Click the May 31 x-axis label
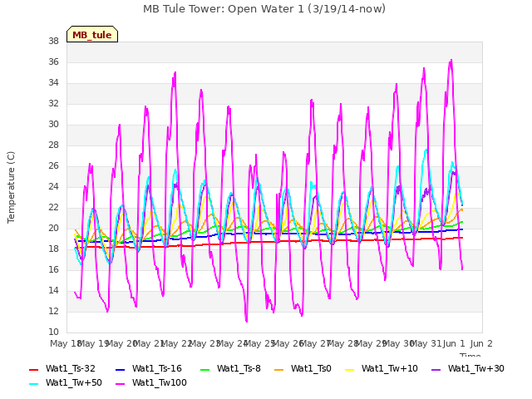Image resolution: width=532 pixels, height=399 pixels. 426,343
